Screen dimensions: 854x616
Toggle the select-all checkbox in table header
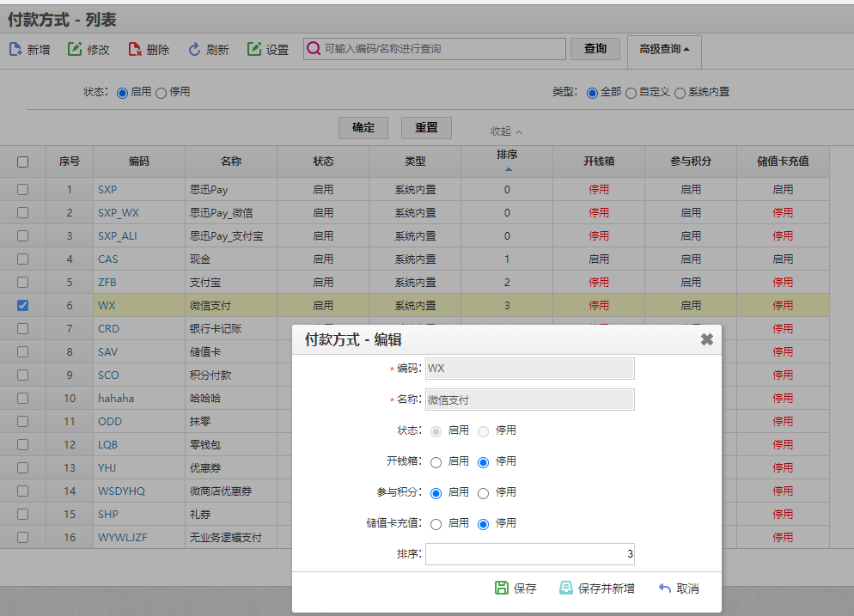(x=23, y=162)
